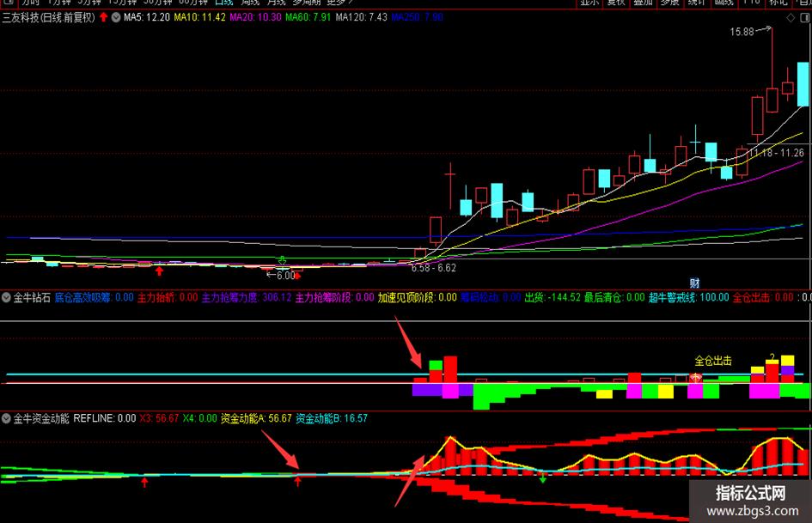Switch to the 日线 period tab
The width and height of the screenshot is (812, 523).
pyautogui.click(x=223, y=2)
